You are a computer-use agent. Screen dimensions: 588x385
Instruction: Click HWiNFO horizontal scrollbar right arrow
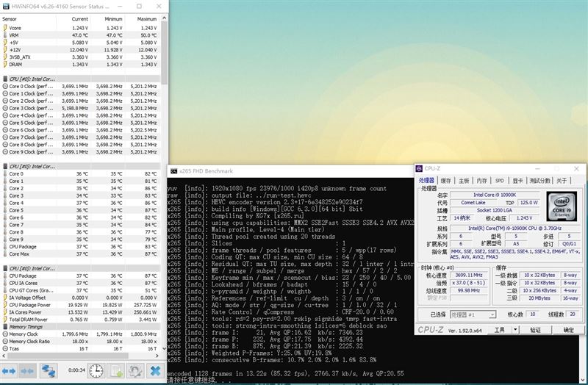point(159,356)
